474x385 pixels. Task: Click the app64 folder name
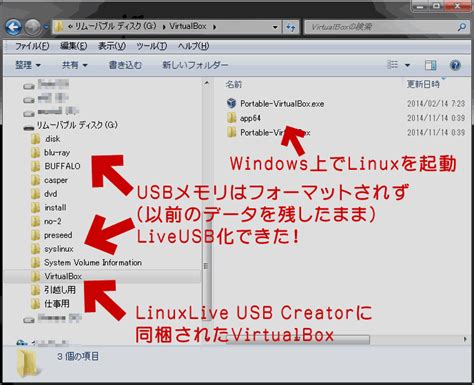coord(250,118)
